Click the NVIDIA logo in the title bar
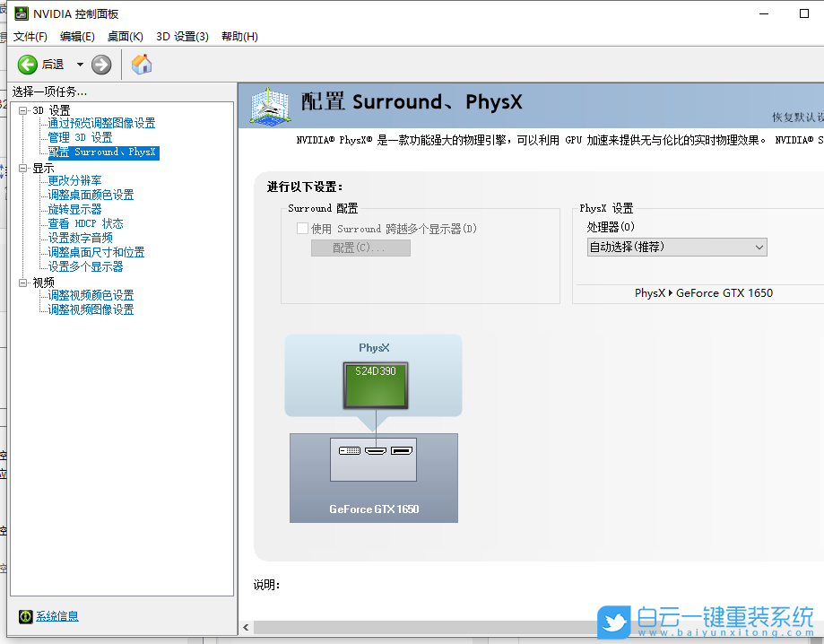 coord(22,13)
